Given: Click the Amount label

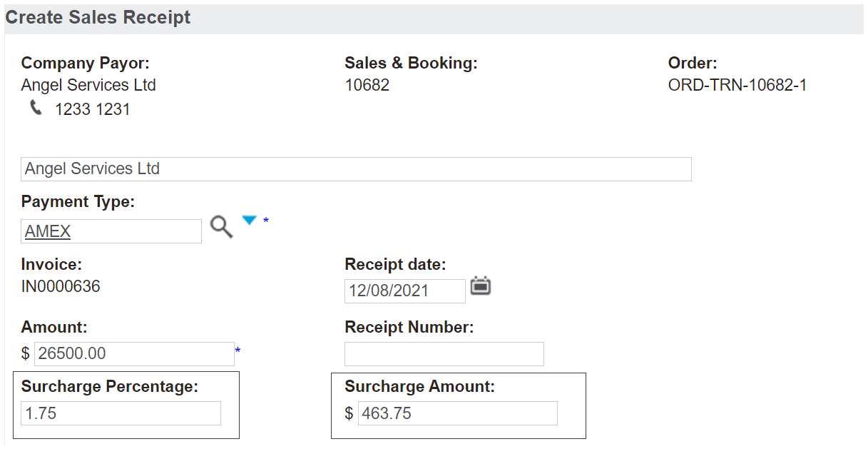Looking at the screenshot, I should click(54, 328).
